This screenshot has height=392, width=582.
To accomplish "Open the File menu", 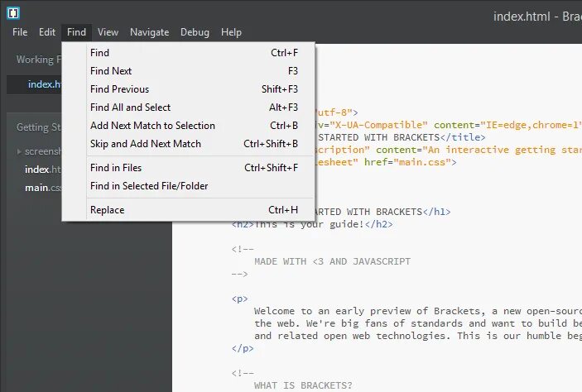I will (x=20, y=32).
